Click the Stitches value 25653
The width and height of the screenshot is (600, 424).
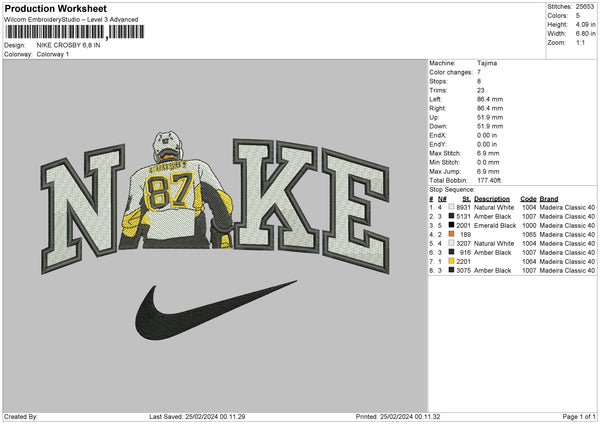(585, 7)
